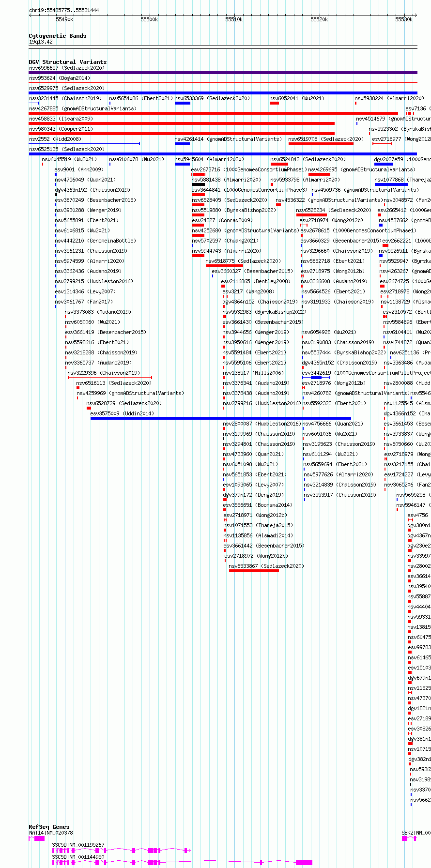Select the RefSeq Genes track title
Screen dimensions: 431x868
click(x=49, y=827)
